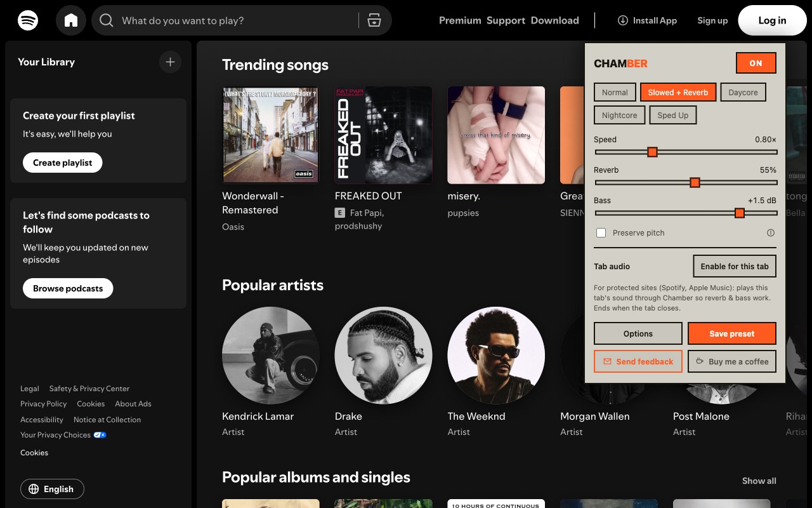Click Trending songs heading
Image resolution: width=812 pixels, height=508 pixels.
click(275, 65)
